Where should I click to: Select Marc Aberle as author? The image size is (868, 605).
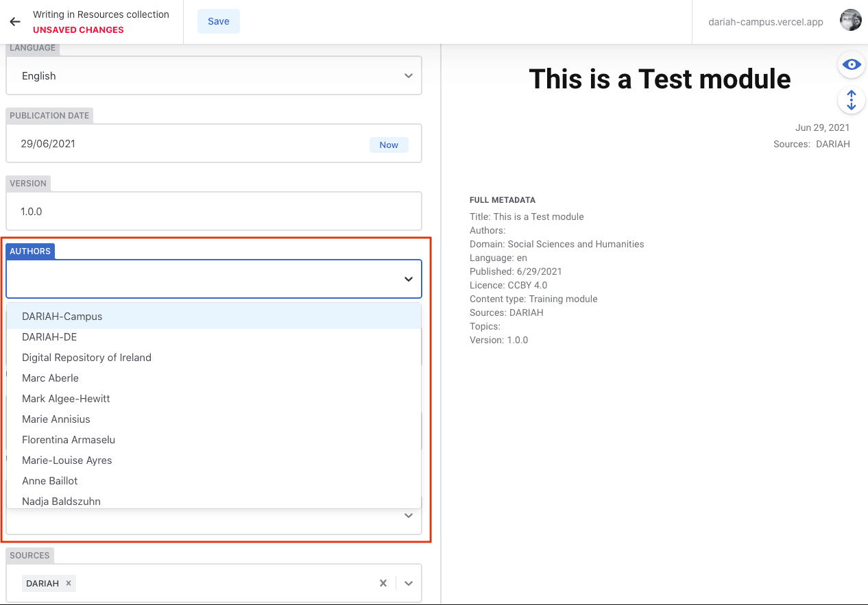50,378
